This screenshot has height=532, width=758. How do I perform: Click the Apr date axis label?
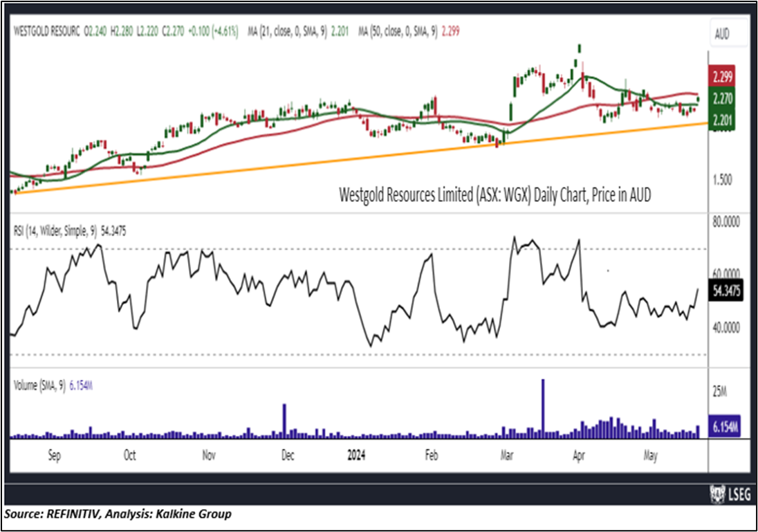click(579, 456)
